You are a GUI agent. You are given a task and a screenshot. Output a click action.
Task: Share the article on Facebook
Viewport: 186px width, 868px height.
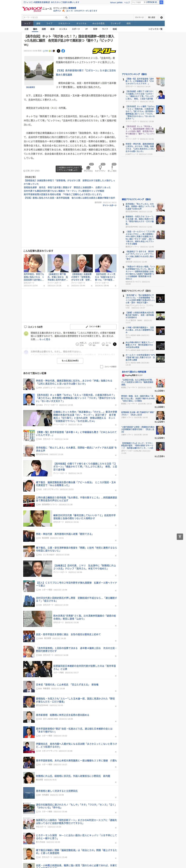63,51
